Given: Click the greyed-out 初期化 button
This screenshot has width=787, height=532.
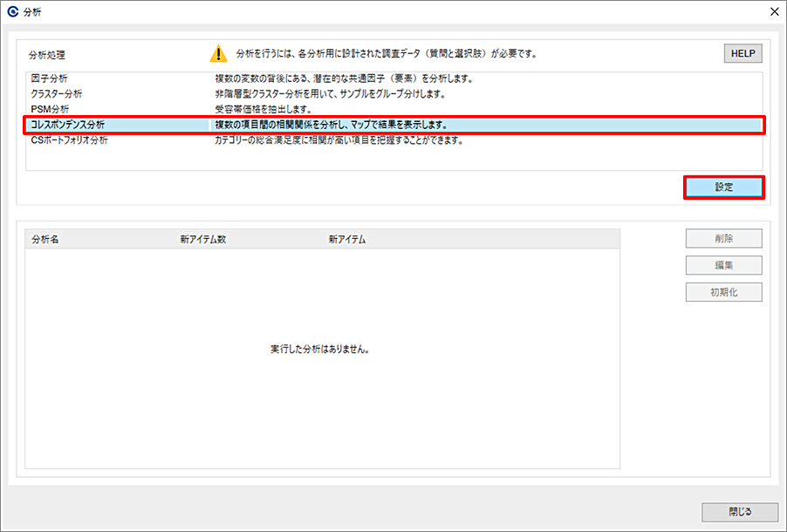Looking at the screenshot, I should [724, 292].
